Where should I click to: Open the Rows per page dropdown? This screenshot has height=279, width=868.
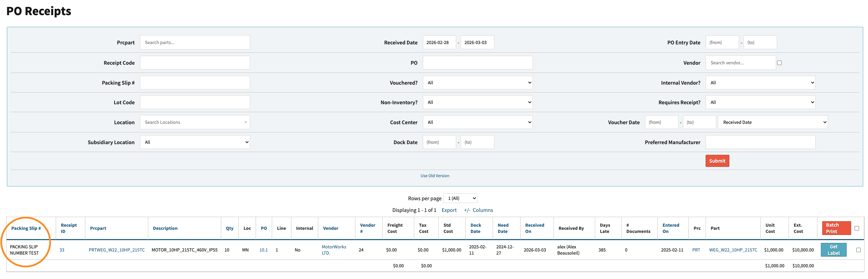point(460,198)
